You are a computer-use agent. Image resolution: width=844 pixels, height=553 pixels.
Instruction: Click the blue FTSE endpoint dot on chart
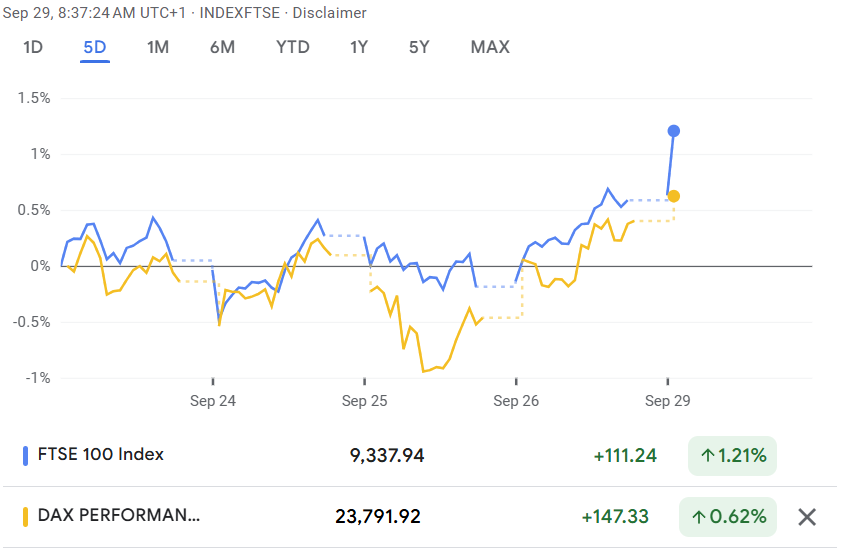click(674, 131)
